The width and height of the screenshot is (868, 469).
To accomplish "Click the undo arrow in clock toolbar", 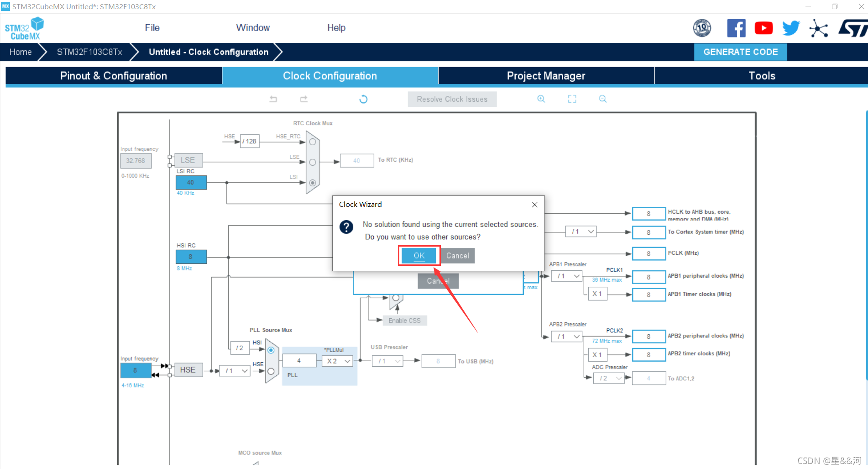I will pos(273,99).
